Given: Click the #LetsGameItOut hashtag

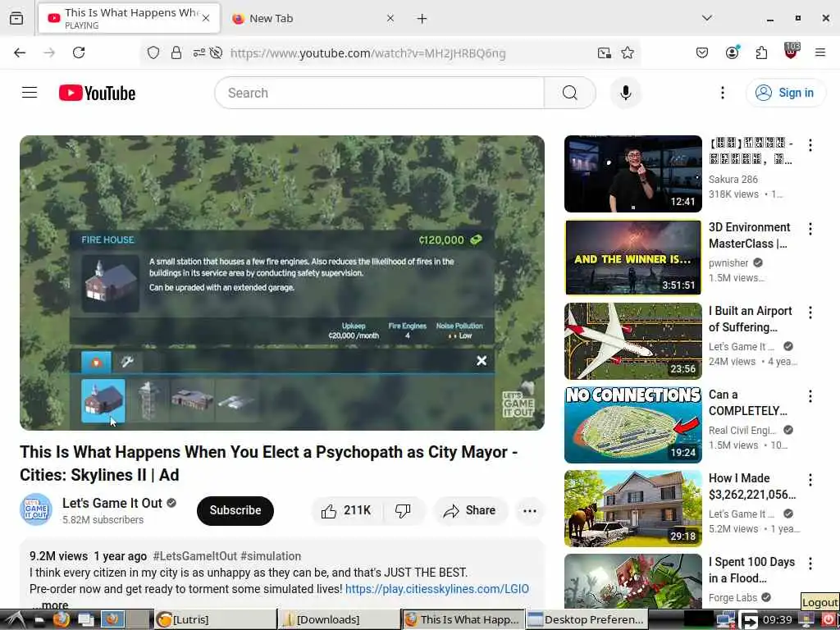Looking at the screenshot, I should pos(195,556).
